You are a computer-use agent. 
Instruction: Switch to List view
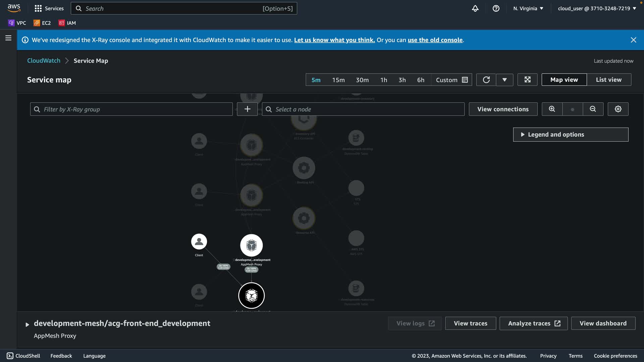[x=608, y=80]
